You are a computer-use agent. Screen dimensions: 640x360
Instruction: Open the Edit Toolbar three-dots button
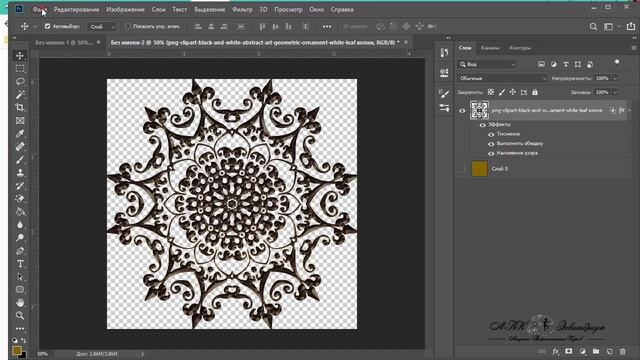tap(20, 328)
